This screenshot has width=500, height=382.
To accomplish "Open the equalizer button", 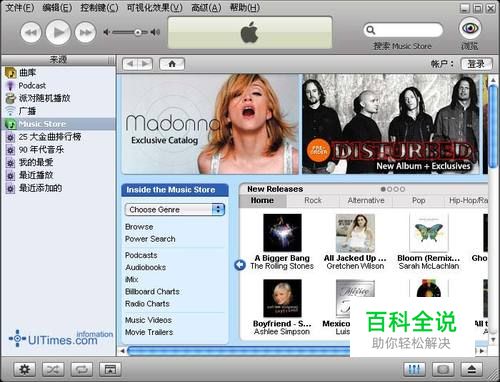I will tap(414, 369).
